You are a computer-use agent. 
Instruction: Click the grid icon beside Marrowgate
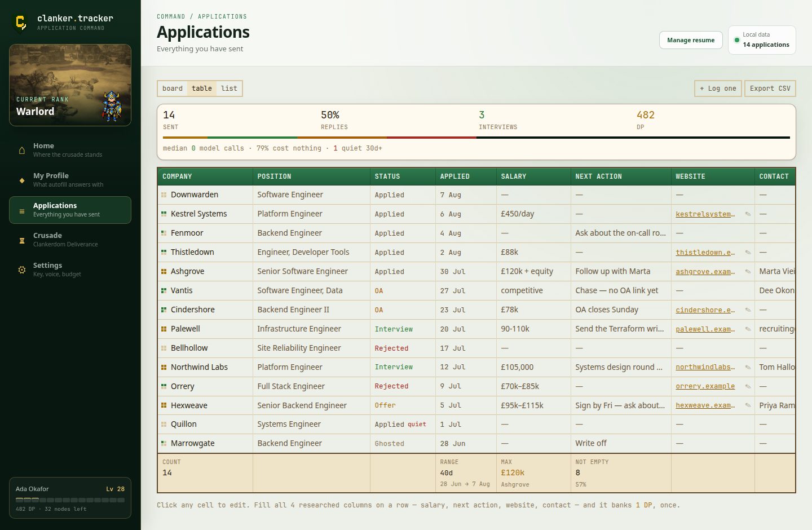[164, 444]
